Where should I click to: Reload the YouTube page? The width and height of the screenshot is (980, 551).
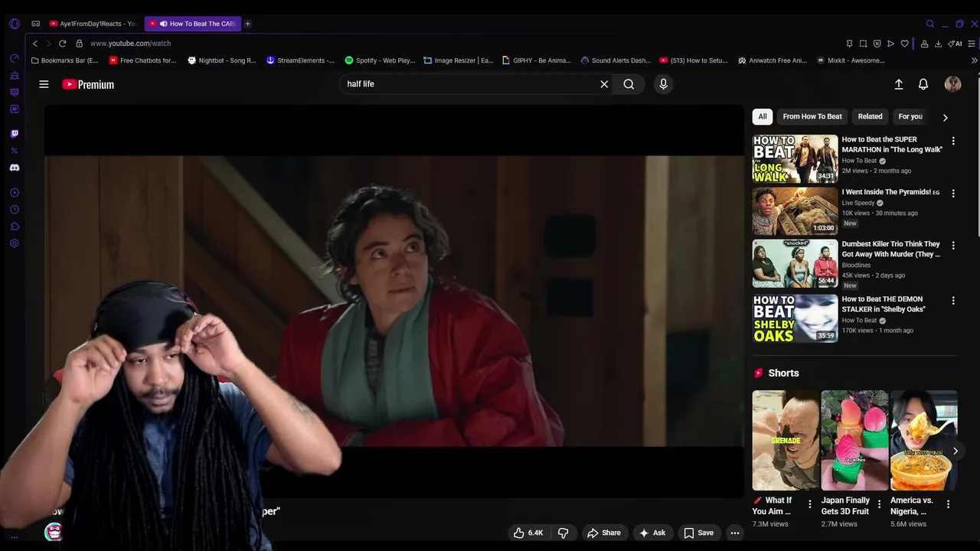tap(63, 44)
